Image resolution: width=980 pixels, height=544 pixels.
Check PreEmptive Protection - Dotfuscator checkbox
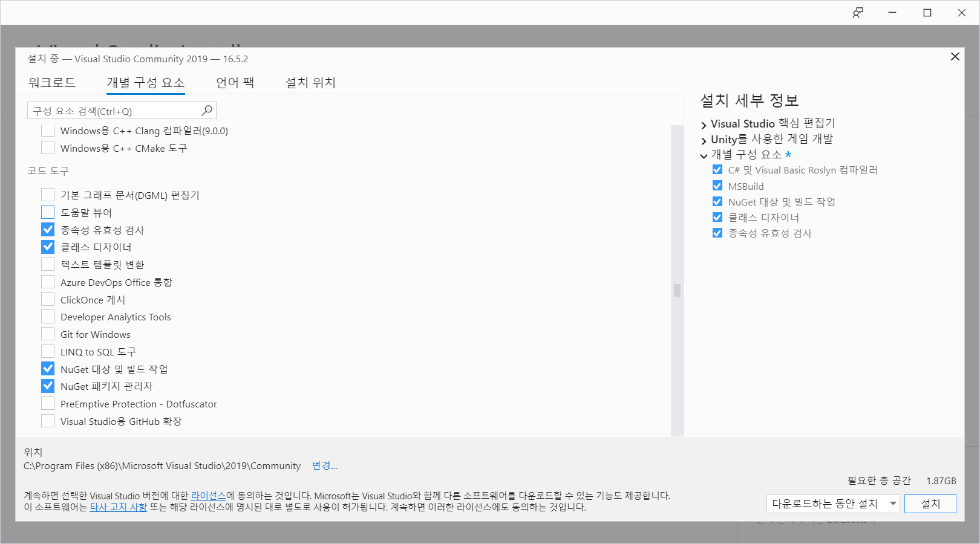[48, 403]
